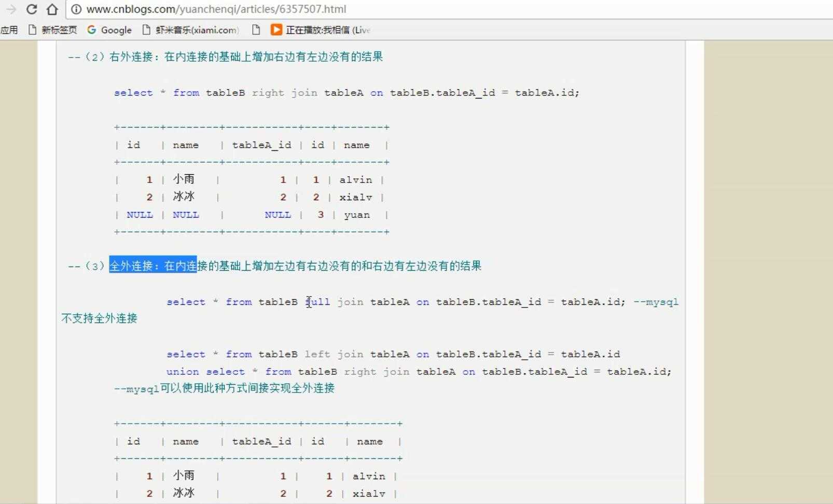
Task: Click the 右外连接 comment heading
Action: (225, 57)
